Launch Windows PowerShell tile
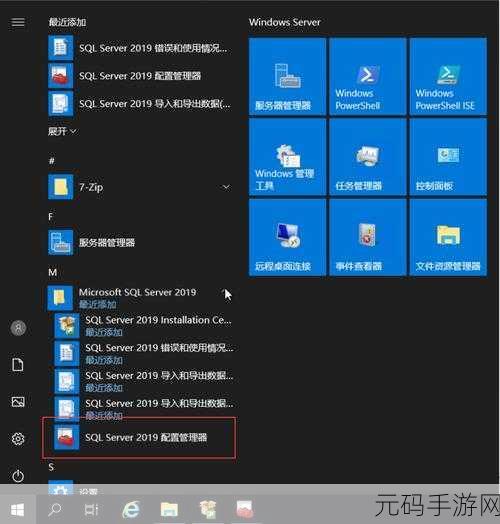This screenshot has height=524, width=500. click(368, 77)
